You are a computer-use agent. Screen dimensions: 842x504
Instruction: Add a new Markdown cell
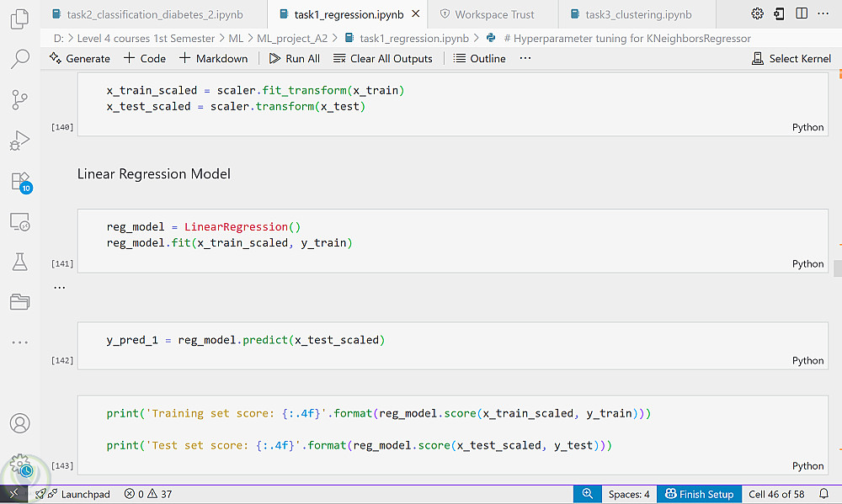(x=214, y=59)
